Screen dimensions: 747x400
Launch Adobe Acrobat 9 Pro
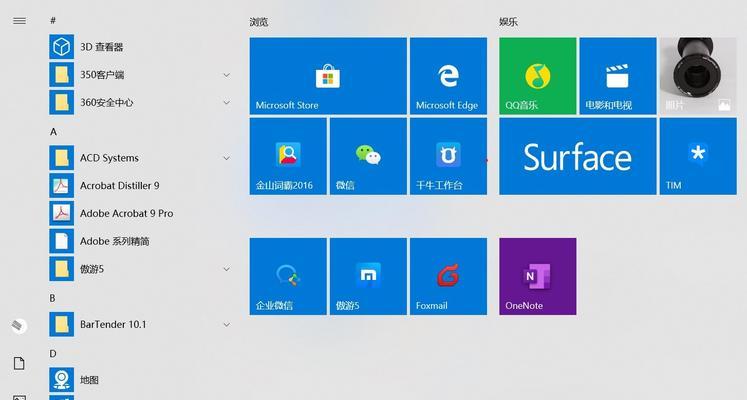(139, 213)
